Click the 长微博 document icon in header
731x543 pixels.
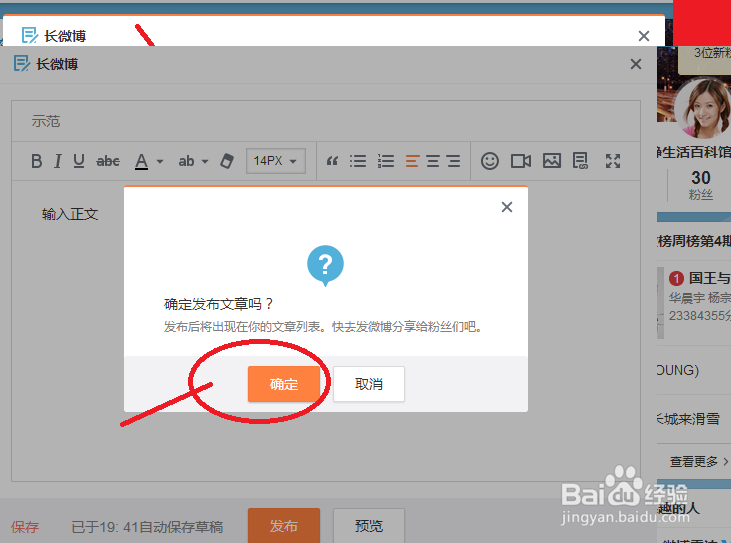tap(22, 64)
